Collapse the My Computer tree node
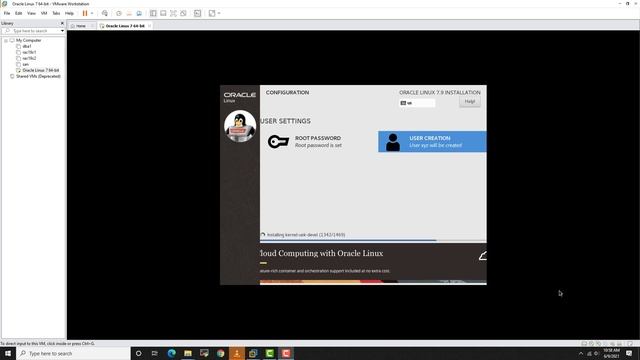This screenshot has height=360, width=640. (x=6, y=40)
